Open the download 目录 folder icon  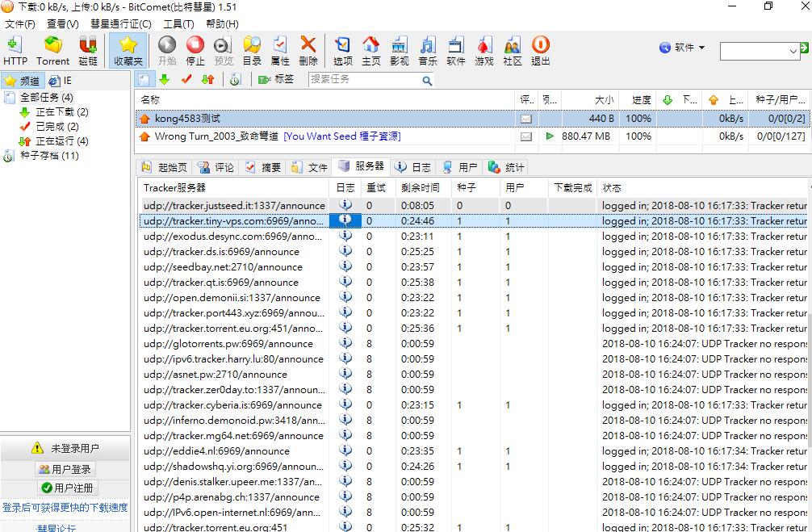pos(252,50)
